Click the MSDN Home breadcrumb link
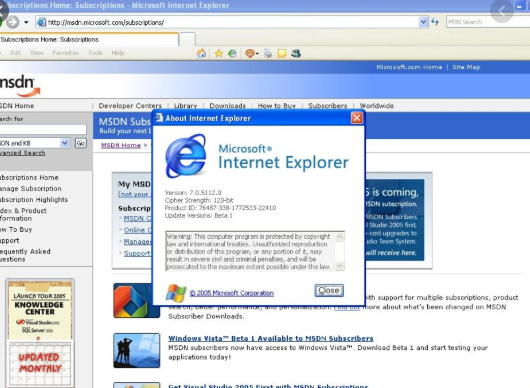This screenshot has width=530, height=388. click(121, 145)
